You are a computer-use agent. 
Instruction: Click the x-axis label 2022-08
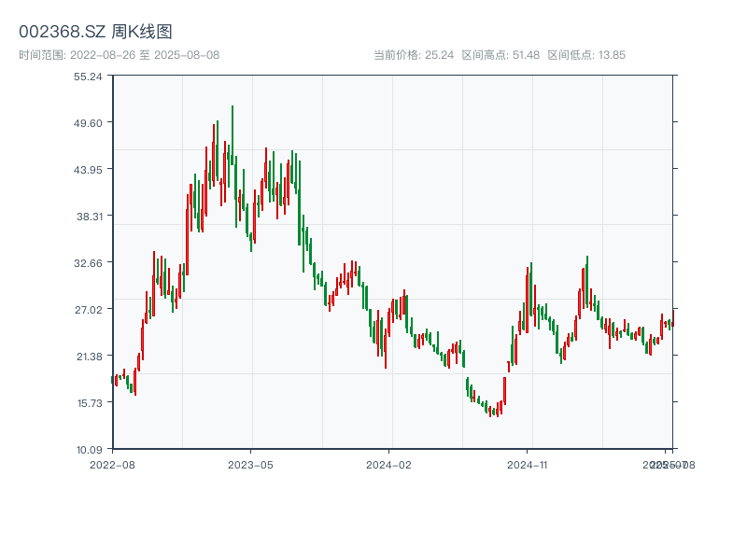[x=112, y=465]
